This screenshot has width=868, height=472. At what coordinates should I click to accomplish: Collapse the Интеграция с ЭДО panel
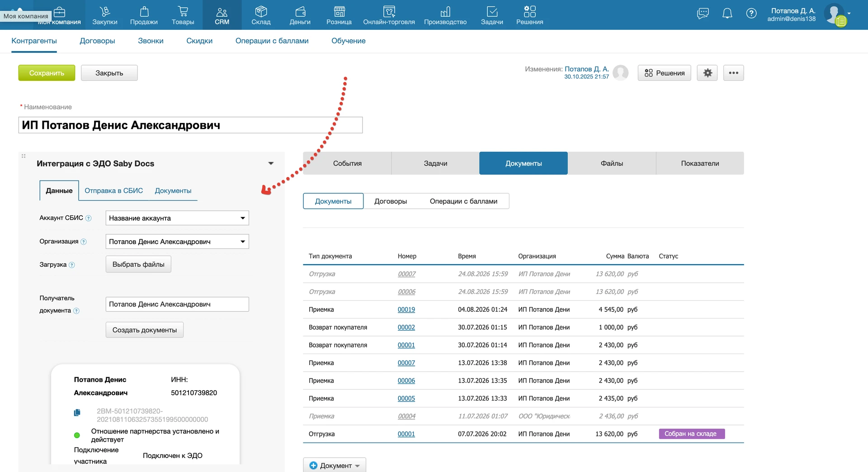click(271, 164)
